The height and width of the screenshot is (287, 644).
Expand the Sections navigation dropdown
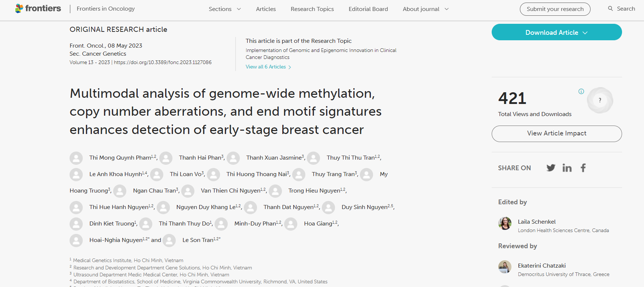pos(224,9)
